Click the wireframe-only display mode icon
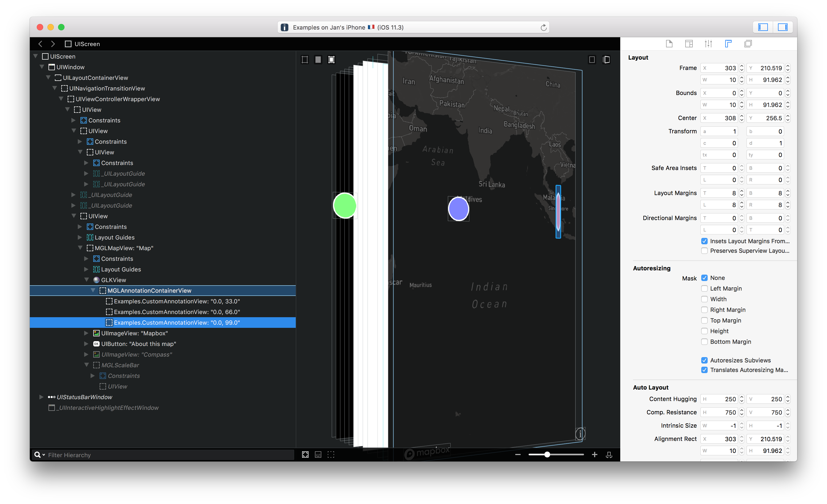 tap(305, 60)
